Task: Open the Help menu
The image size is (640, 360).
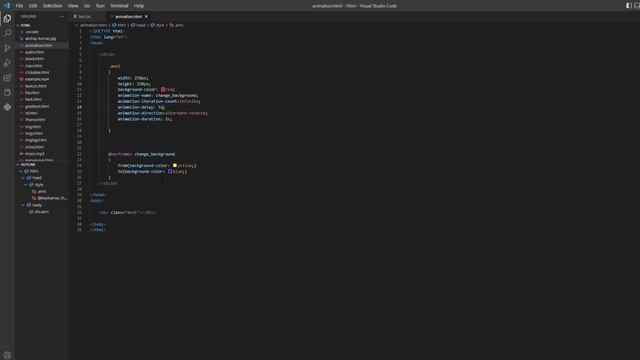Action: tap(139, 6)
